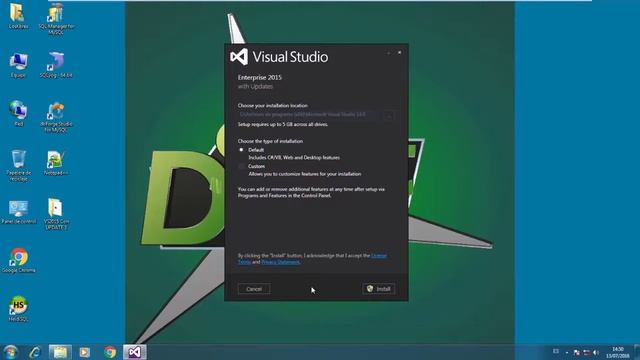Open the Equipo computer desktop icon

[x=18, y=65]
